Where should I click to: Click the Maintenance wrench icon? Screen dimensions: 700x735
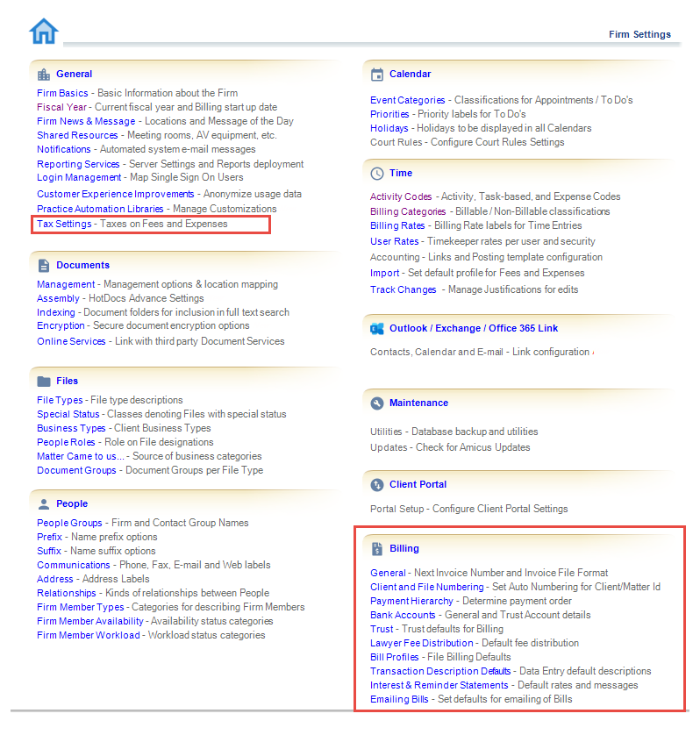click(x=377, y=403)
